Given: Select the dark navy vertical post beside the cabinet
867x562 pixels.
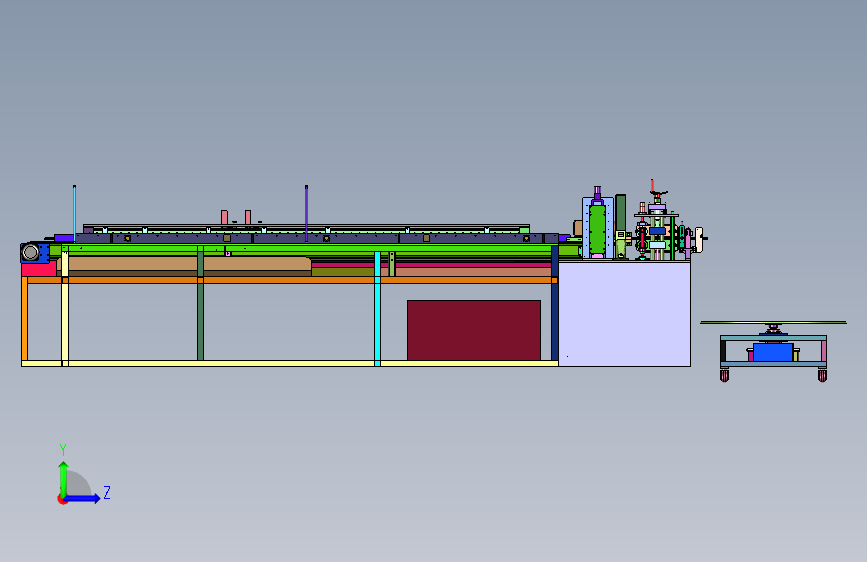Looking at the screenshot, I should pos(555,303).
